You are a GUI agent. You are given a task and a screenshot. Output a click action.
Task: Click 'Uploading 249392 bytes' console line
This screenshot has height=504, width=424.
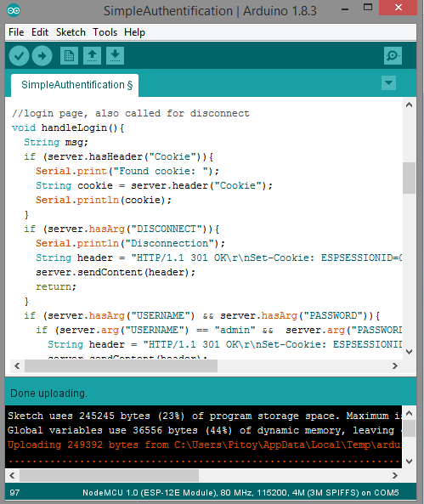click(x=205, y=445)
